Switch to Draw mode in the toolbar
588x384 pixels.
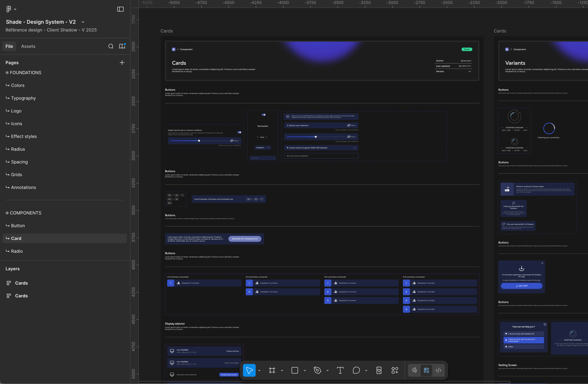414,370
